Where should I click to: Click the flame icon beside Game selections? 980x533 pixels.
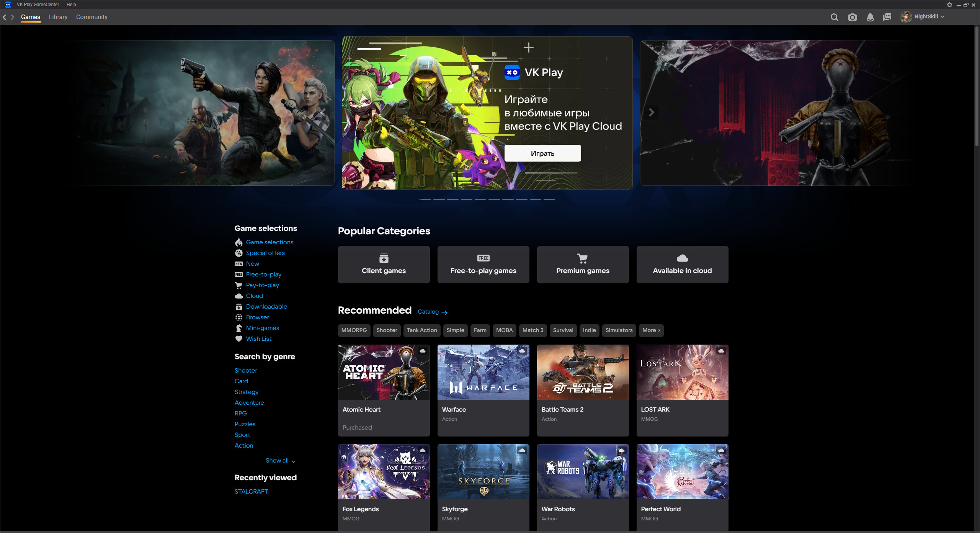(x=239, y=242)
